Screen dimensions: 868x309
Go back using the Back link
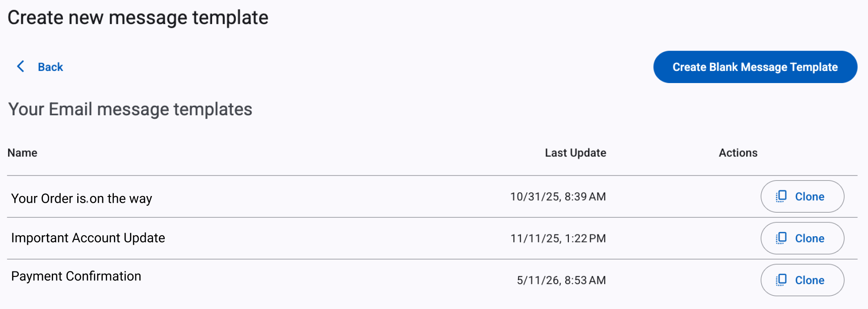coord(50,67)
